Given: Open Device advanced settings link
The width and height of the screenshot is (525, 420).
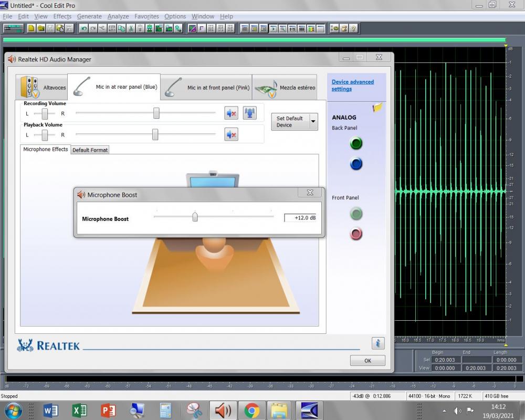Looking at the screenshot, I should (353, 86).
